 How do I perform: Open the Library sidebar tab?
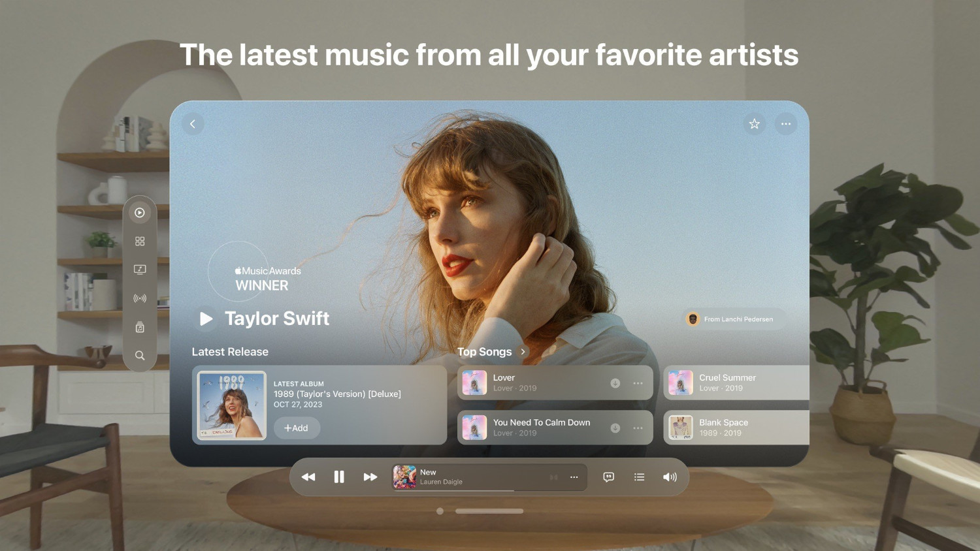pyautogui.click(x=140, y=327)
